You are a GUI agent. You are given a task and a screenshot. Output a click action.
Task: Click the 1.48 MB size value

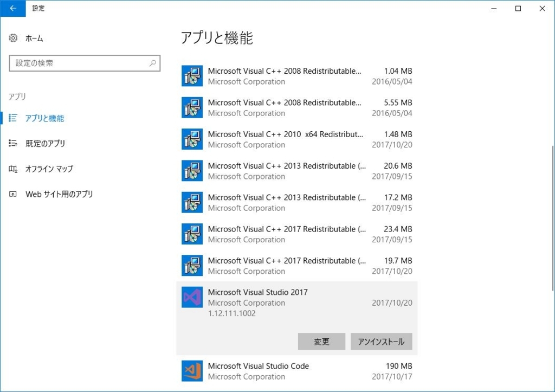tap(398, 134)
